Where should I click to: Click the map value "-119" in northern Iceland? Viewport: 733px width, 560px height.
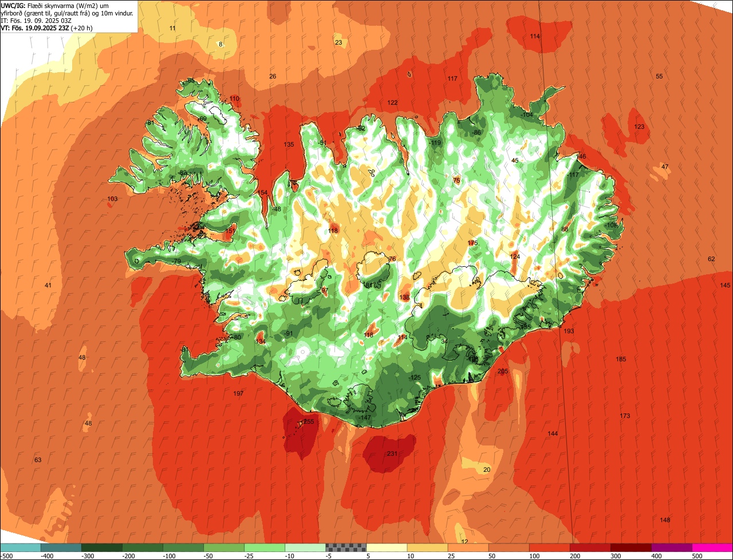pos(435,143)
